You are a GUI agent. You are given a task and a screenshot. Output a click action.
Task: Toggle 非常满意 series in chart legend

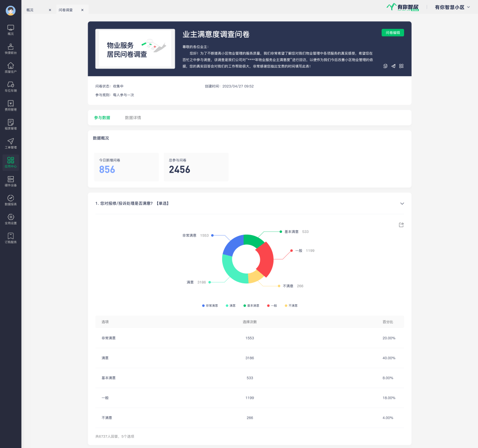(x=210, y=305)
